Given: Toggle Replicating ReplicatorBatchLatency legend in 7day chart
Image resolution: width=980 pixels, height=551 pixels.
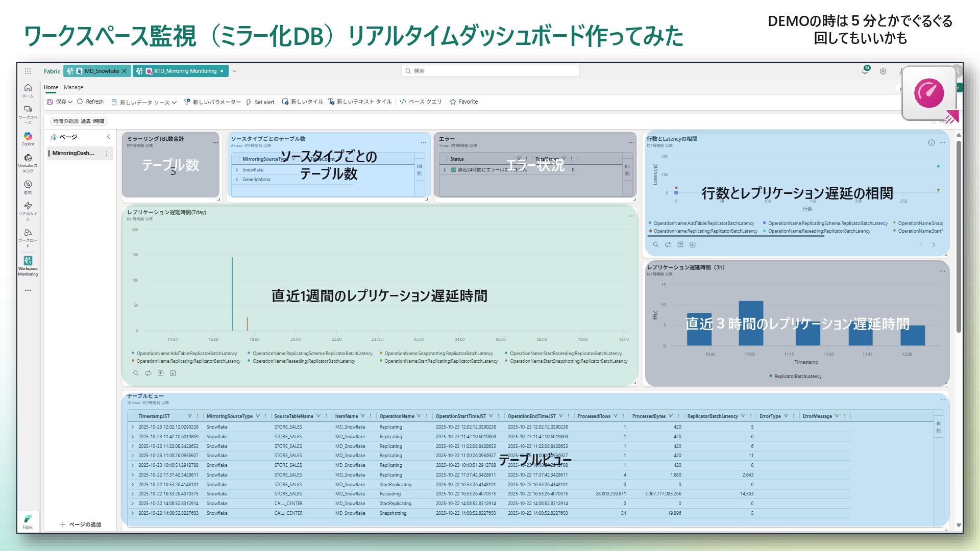Looking at the screenshot, I should click(x=188, y=361).
